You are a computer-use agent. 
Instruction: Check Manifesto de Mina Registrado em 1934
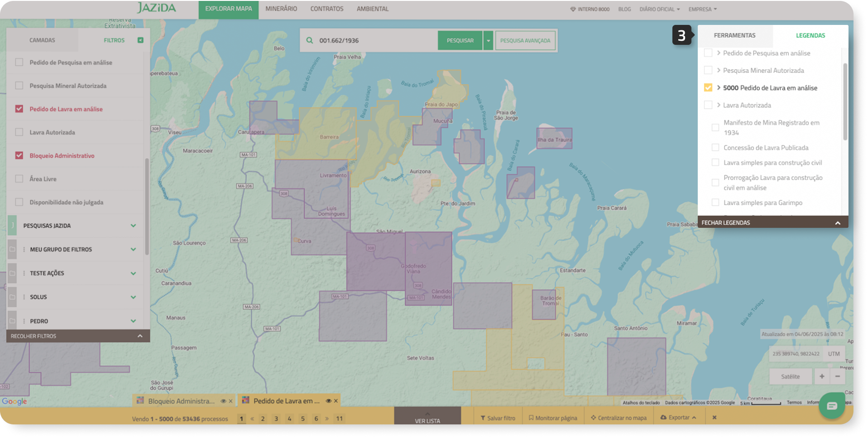[x=715, y=128]
